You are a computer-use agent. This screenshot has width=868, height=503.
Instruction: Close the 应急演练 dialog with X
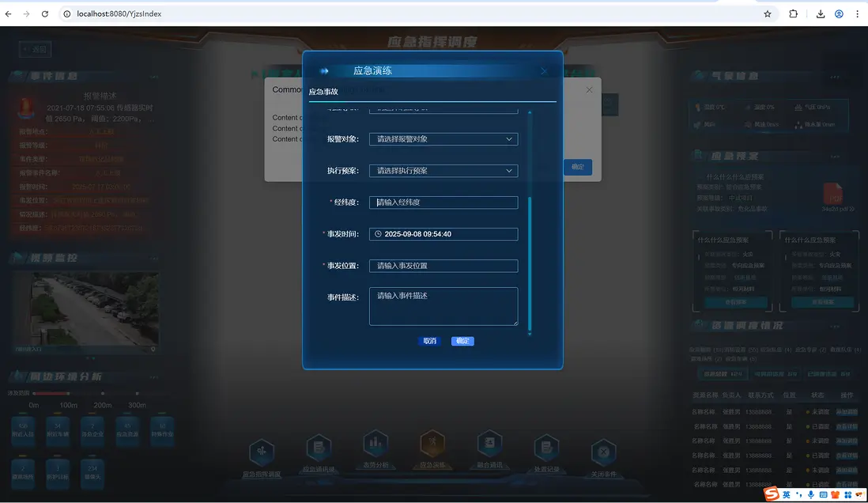(x=544, y=71)
